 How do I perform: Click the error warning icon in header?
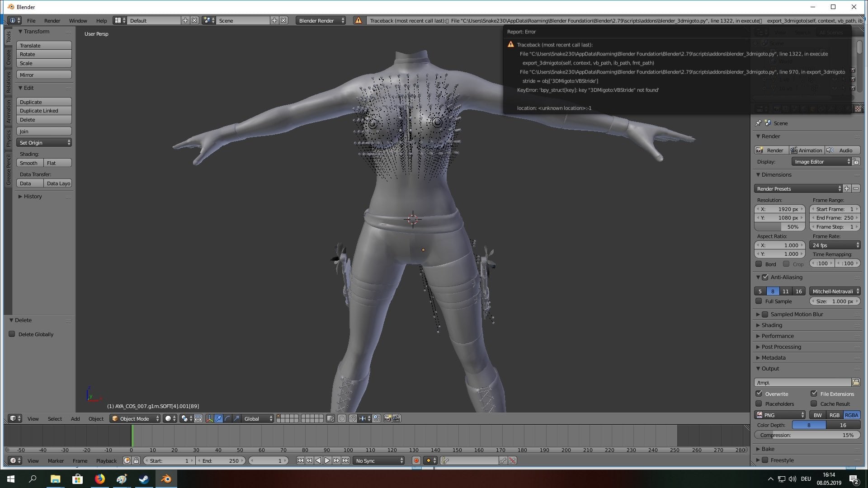pyautogui.click(x=358, y=20)
